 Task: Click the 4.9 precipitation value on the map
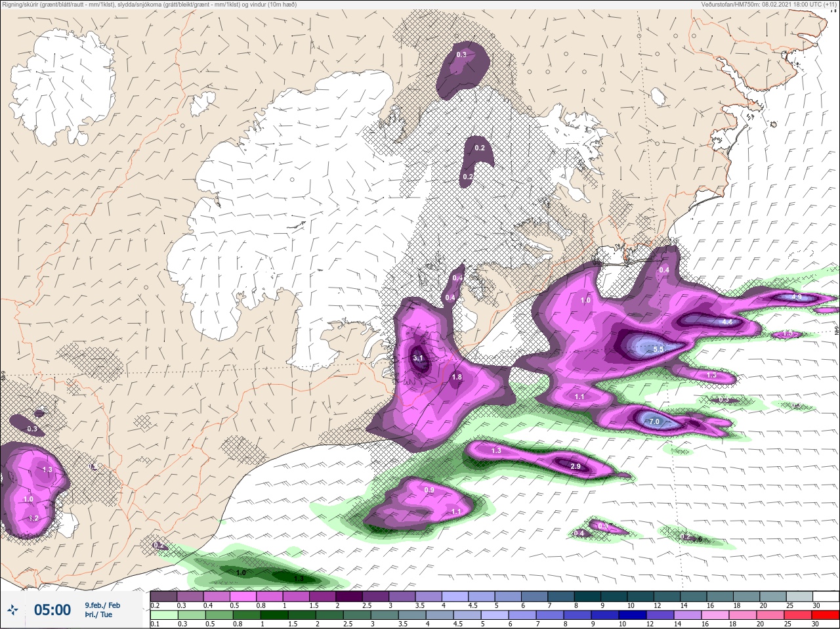797,297
